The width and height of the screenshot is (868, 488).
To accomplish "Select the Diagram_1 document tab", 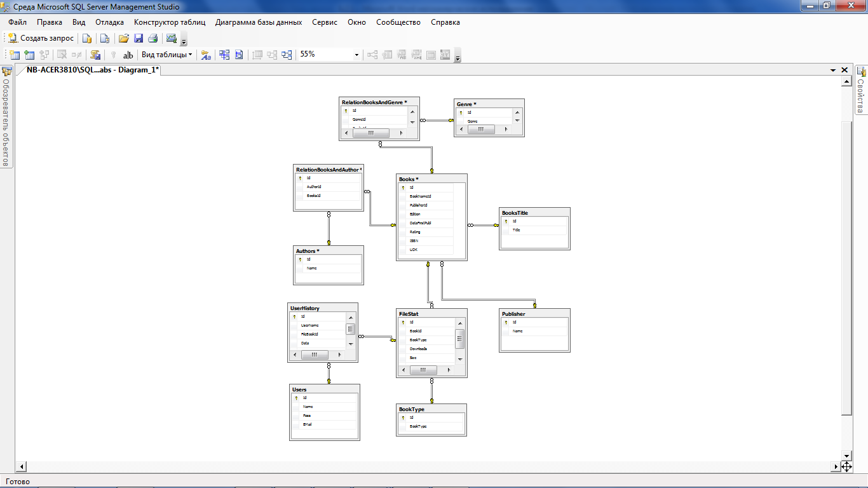I will [x=92, y=70].
